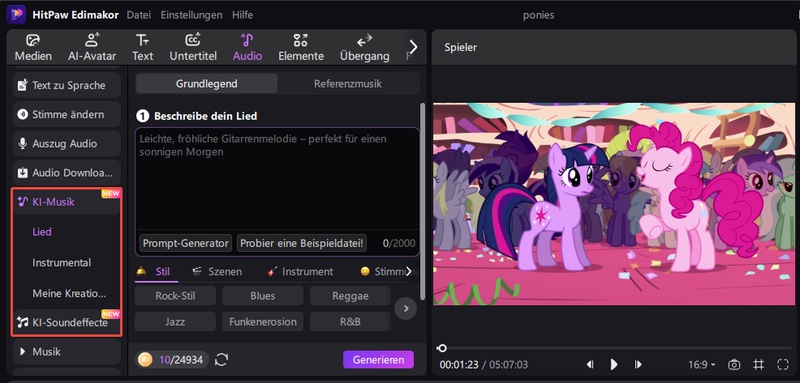Choose the Blues style tag
This screenshot has height=383, width=800.
263,296
